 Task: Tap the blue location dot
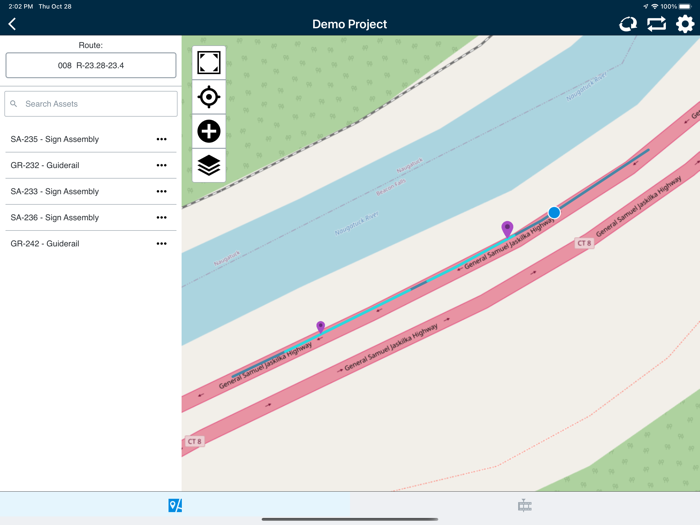click(554, 212)
